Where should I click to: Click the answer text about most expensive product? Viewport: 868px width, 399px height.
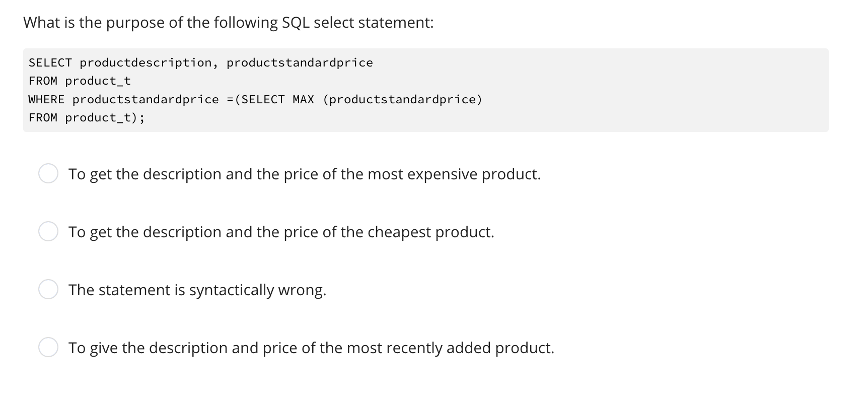point(304,174)
